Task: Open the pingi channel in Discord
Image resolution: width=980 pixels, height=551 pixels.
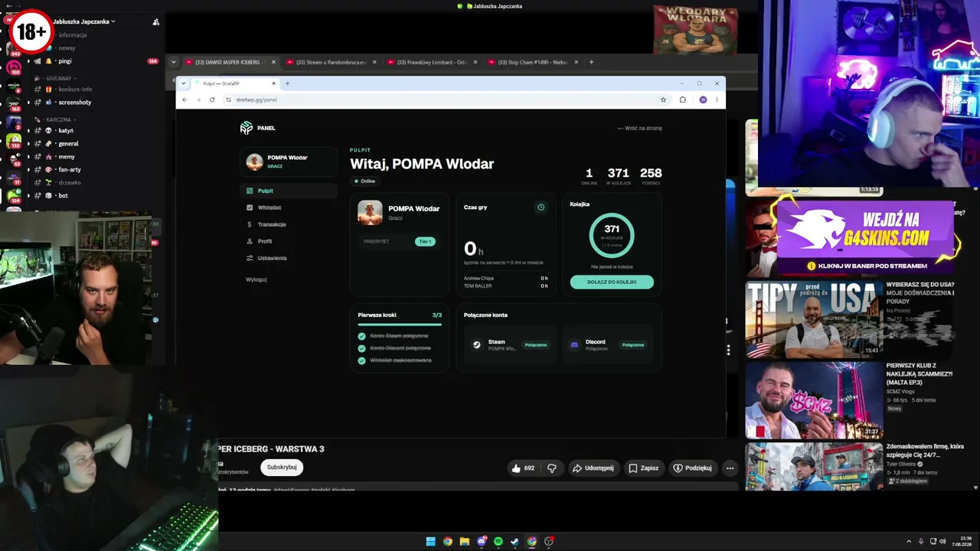Action: coord(96,61)
